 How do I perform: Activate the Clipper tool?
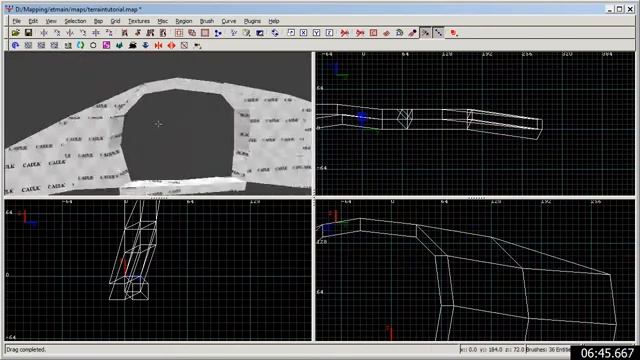click(218, 33)
